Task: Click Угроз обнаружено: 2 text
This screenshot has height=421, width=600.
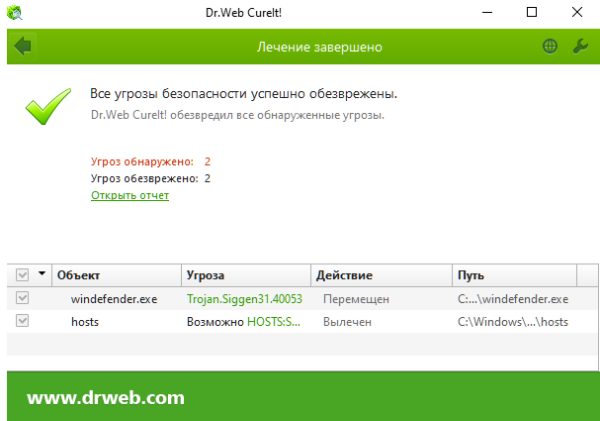Action: tap(151, 162)
